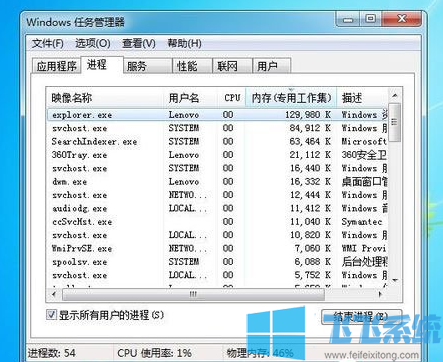Click the left arrow of horizontal scrollbar
This screenshot has width=443, height=362.
[x=54, y=294]
